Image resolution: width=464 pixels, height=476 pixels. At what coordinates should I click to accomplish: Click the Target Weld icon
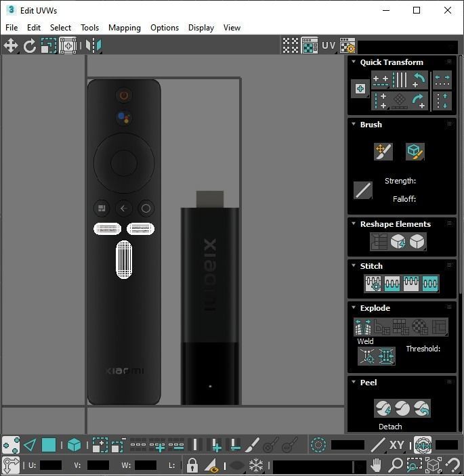[367, 355]
